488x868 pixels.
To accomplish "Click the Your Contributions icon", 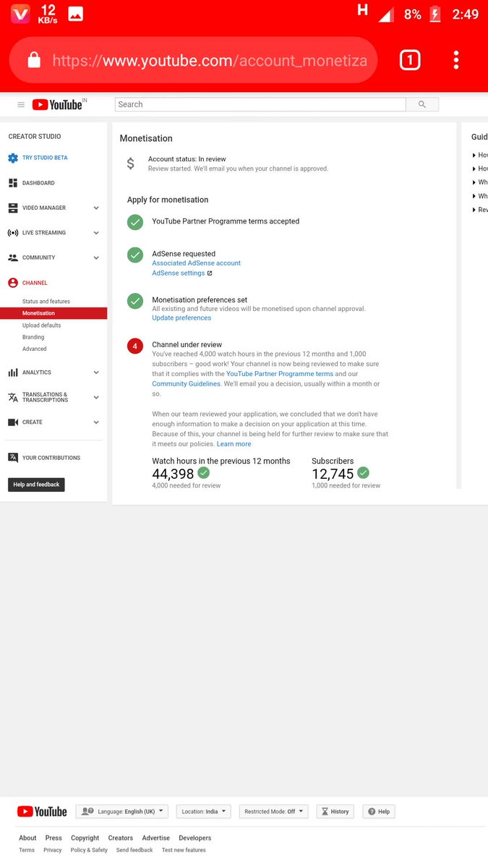I will [13, 458].
